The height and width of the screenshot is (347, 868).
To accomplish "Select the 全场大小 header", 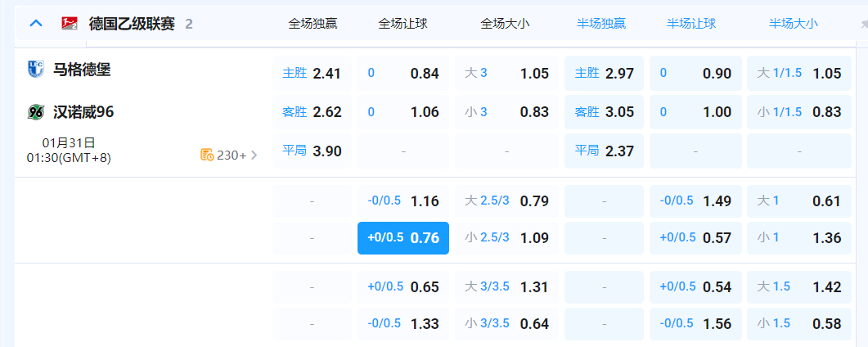I will (x=506, y=24).
